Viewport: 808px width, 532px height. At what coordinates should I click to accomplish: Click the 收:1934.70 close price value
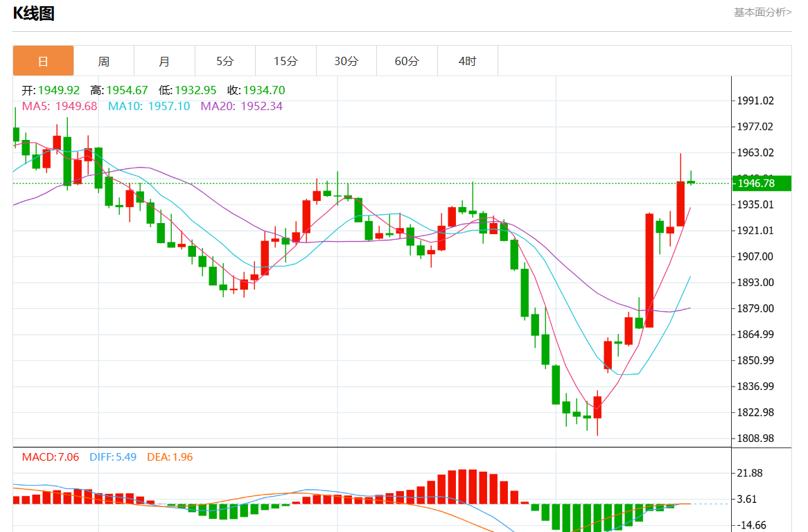pyautogui.click(x=256, y=90)
